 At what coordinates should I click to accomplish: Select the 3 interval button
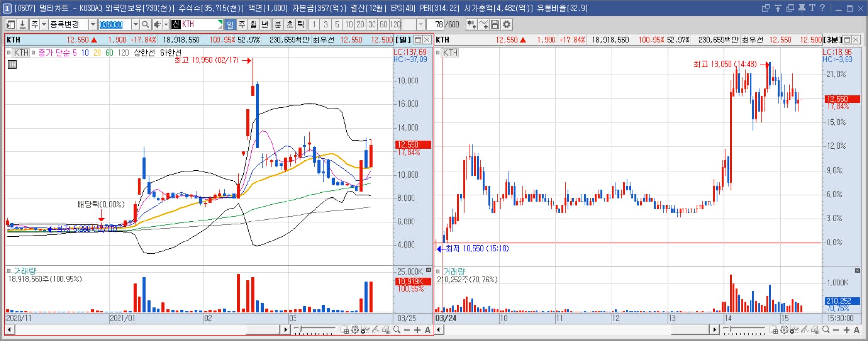click(x=325, y=24)
